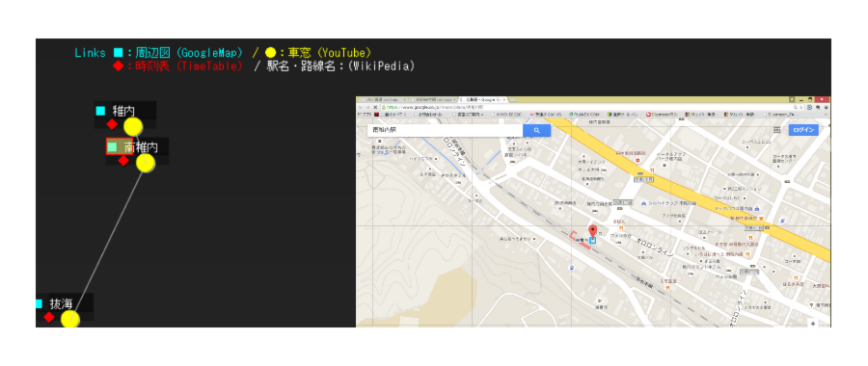Switch to the second browser tab
The height and width of the screenshot is (366, 868).
pyautogui.click(x=432, y=99)
